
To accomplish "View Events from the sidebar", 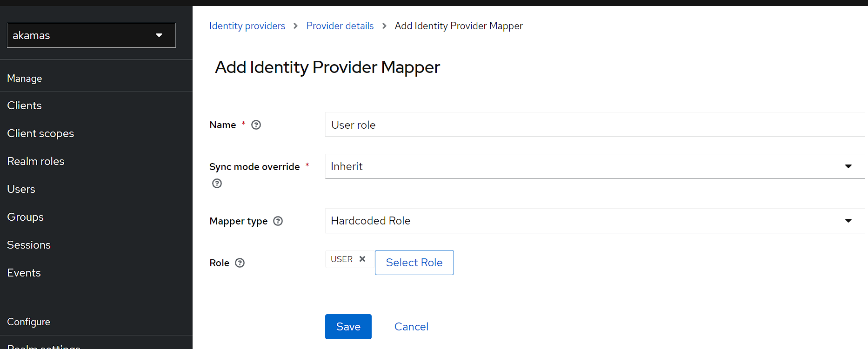I will (24, 273).
